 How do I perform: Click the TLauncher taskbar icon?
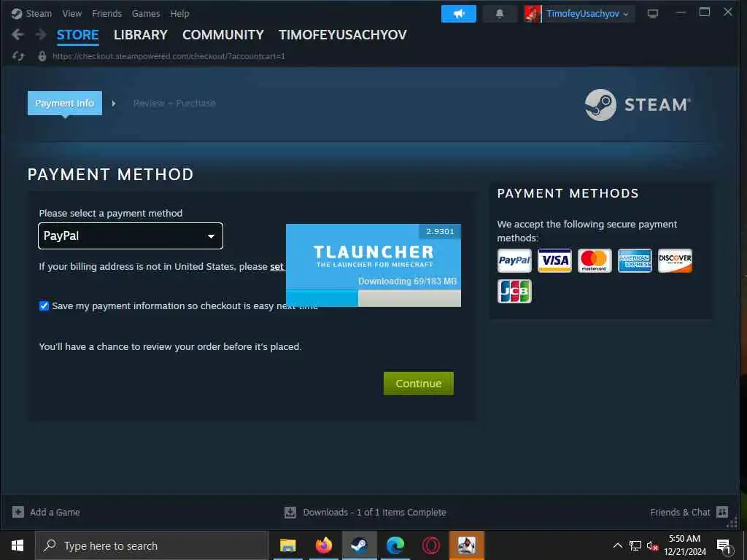point(466,545)
